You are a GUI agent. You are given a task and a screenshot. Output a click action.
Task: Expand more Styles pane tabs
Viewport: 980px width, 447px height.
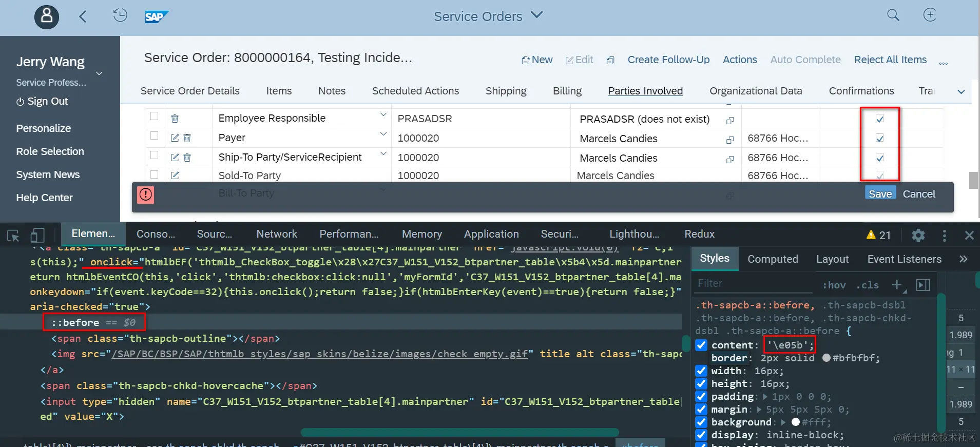964,259
